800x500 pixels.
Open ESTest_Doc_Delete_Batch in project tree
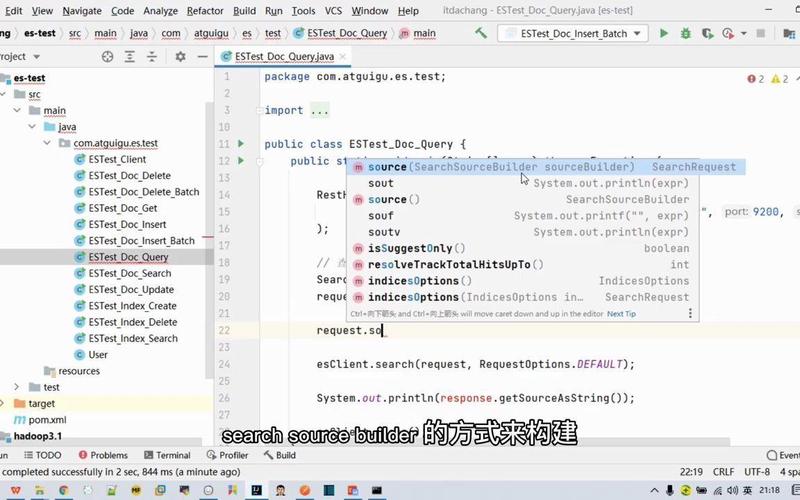[x=143, y=192]
